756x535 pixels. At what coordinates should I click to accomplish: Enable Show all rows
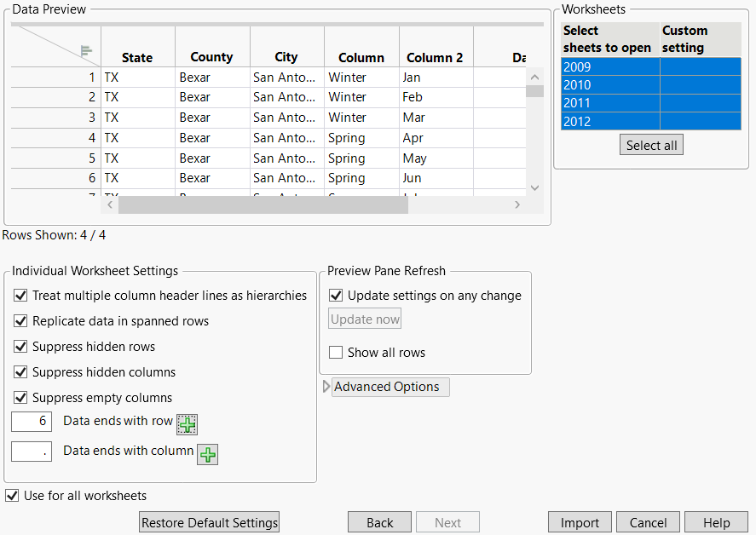(x=335, y=352)
